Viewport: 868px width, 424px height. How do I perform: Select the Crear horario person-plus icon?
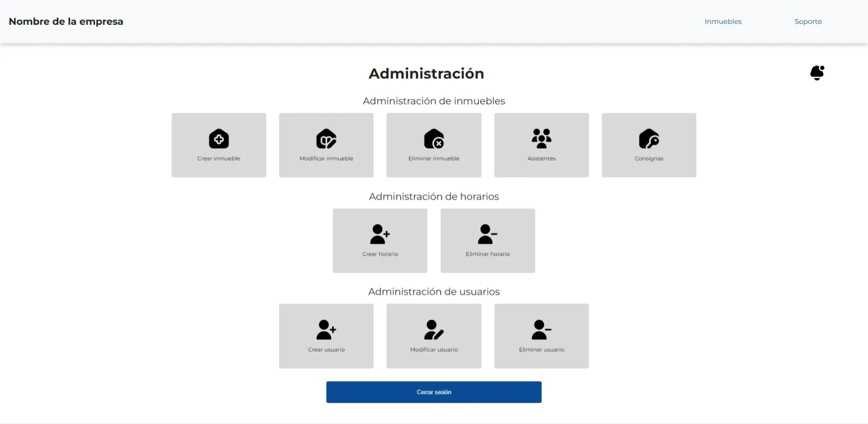380,234
